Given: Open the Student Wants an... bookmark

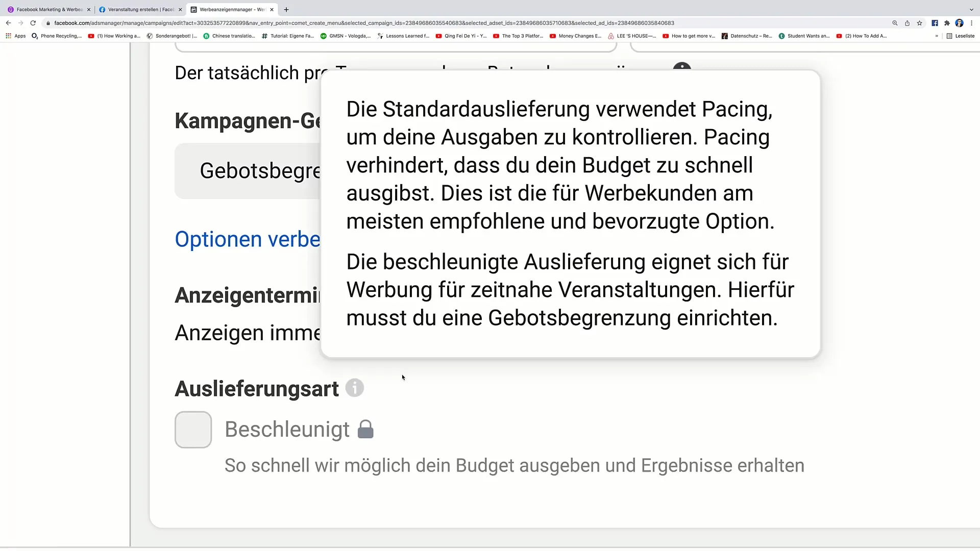Looking at the screenshot, I should [x=804, y=36].
